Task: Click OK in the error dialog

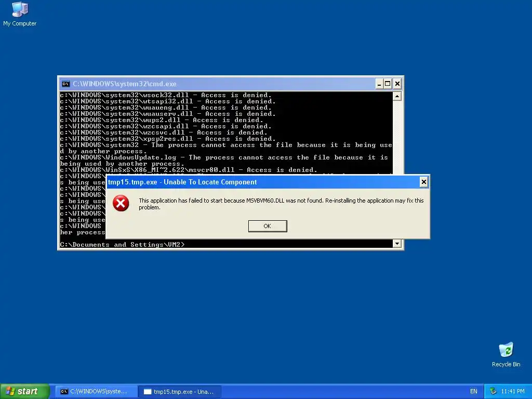Action: coord(268,226)
